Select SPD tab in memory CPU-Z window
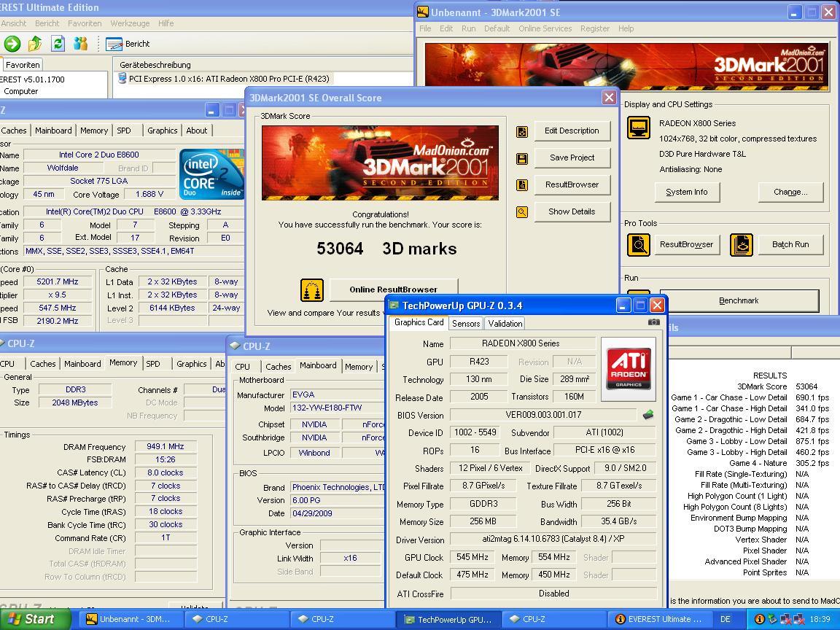 click(153, 364)
